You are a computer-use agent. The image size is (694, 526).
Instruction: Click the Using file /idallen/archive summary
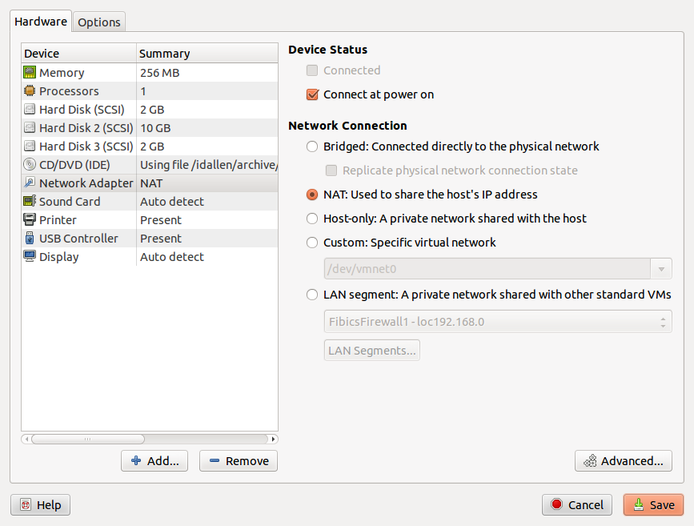[x=209, y=165]
